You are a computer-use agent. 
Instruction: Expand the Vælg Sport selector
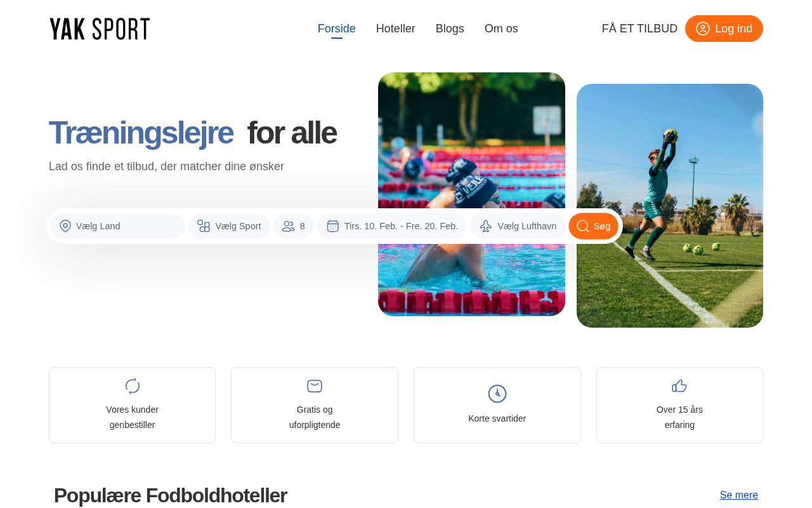(229, 226)
